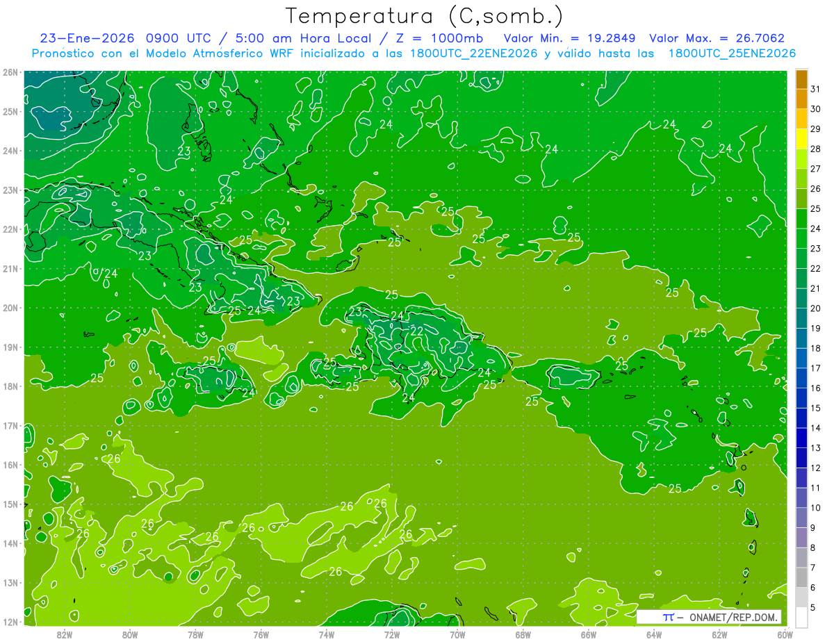834x644 pixels.
Task: Click the 12N latitude axis label
Action: [x=10, y=622]
